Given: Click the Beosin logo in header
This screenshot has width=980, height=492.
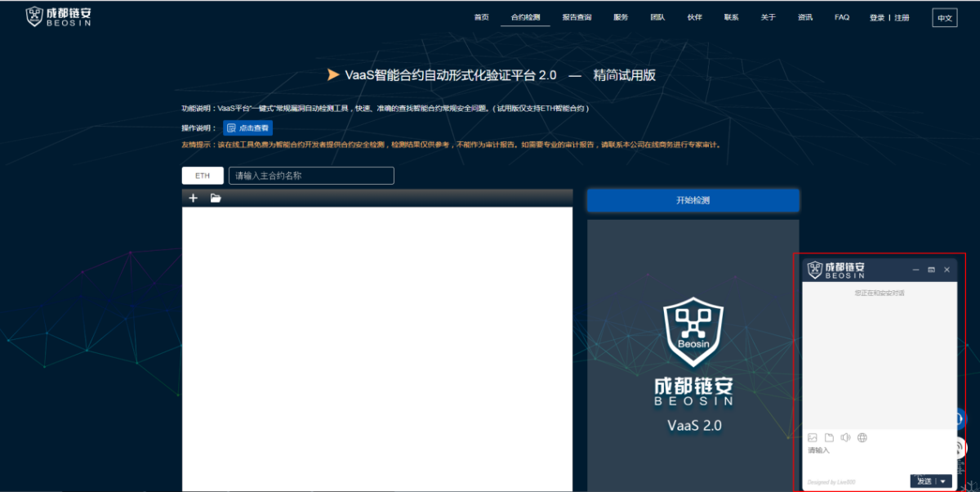Looking at the screenshot, I should coord(57,16).
